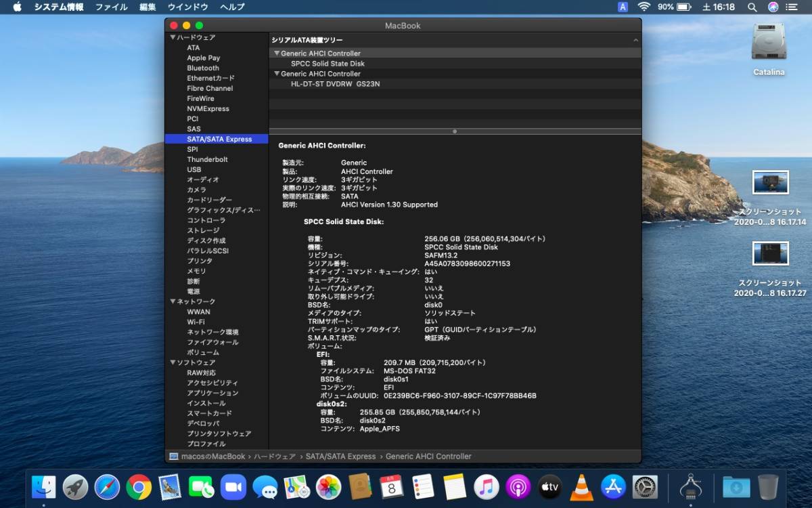Select Bluetooth in the hardware list

[x=203, y=68]
